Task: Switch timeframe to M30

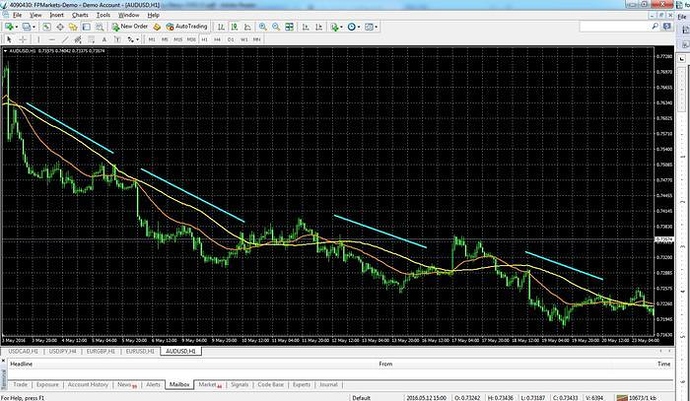Action: click(x=191, y=40)
